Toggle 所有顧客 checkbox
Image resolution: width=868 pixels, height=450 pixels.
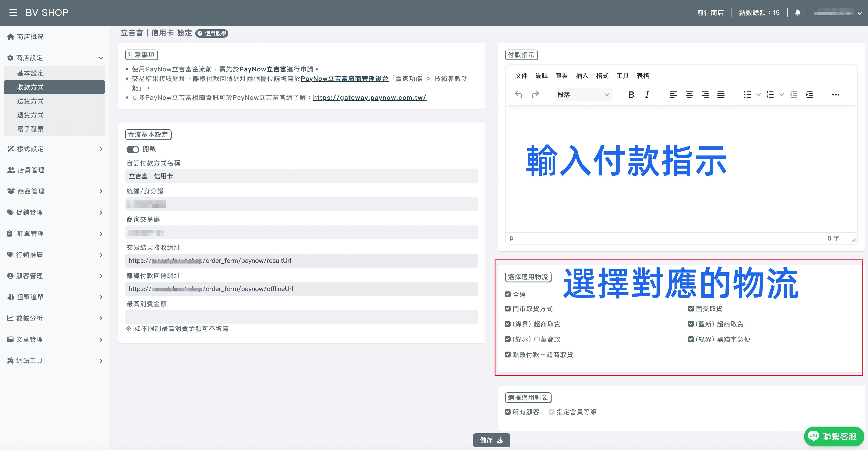coord(507,411)
